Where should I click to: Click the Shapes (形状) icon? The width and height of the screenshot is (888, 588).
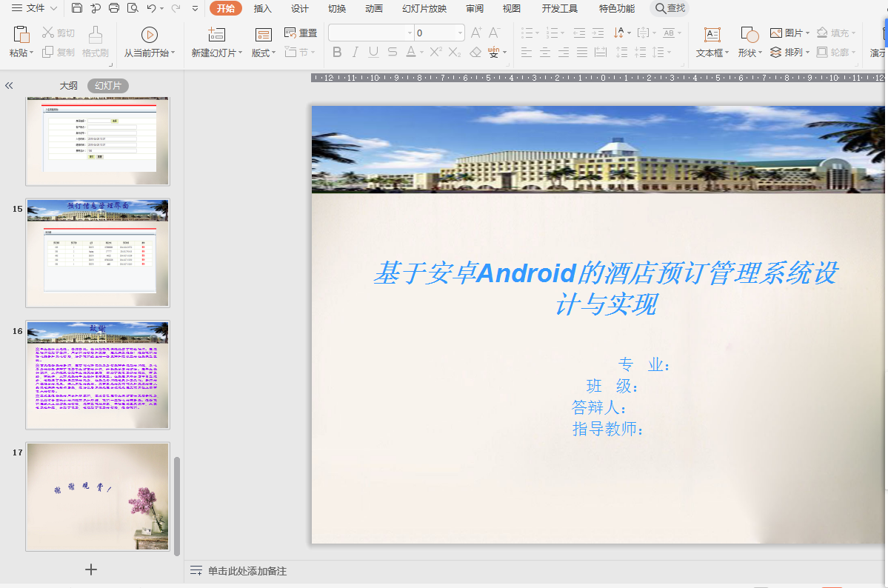coord(750,35)
